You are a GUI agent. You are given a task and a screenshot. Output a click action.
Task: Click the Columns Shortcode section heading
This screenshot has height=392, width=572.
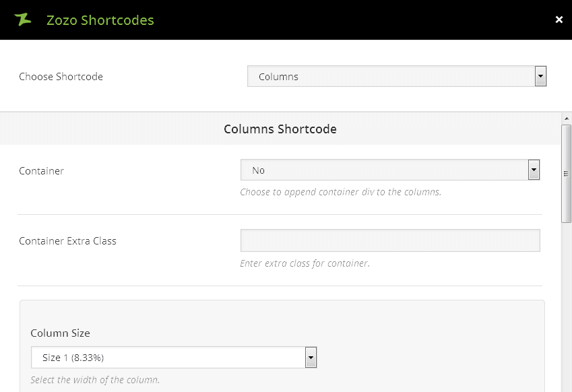[280, 129]
